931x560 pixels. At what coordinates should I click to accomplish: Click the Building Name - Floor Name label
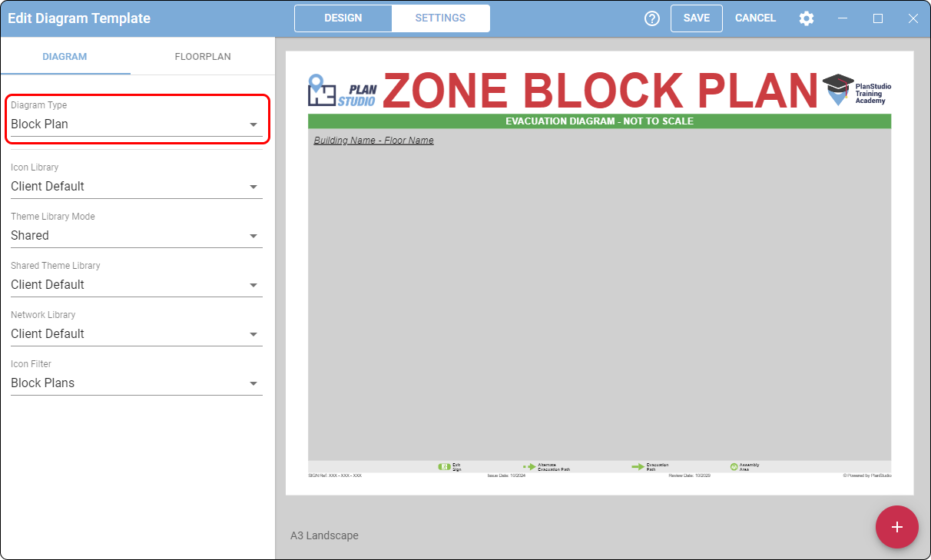(373, 141)
